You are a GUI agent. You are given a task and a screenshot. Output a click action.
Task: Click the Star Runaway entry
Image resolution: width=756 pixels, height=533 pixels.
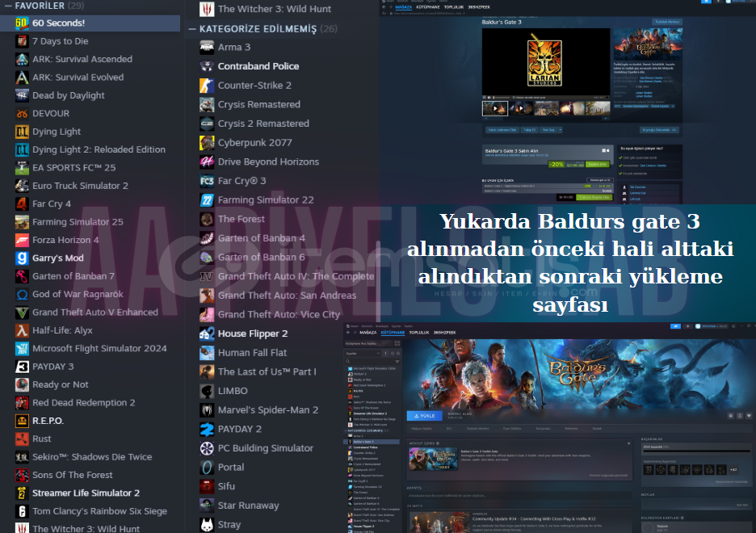[x=248, y=506]
